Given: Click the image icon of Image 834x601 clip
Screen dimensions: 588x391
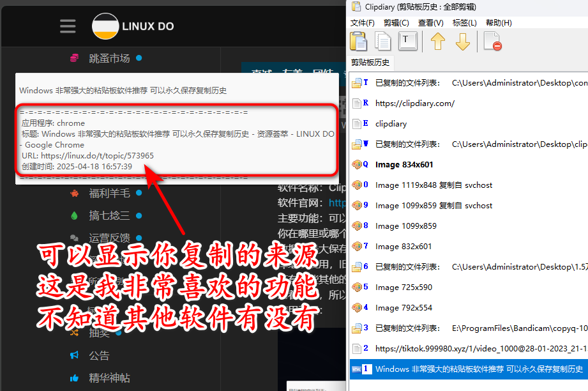Looking at the screenshot, I should (x=357, y=164).
